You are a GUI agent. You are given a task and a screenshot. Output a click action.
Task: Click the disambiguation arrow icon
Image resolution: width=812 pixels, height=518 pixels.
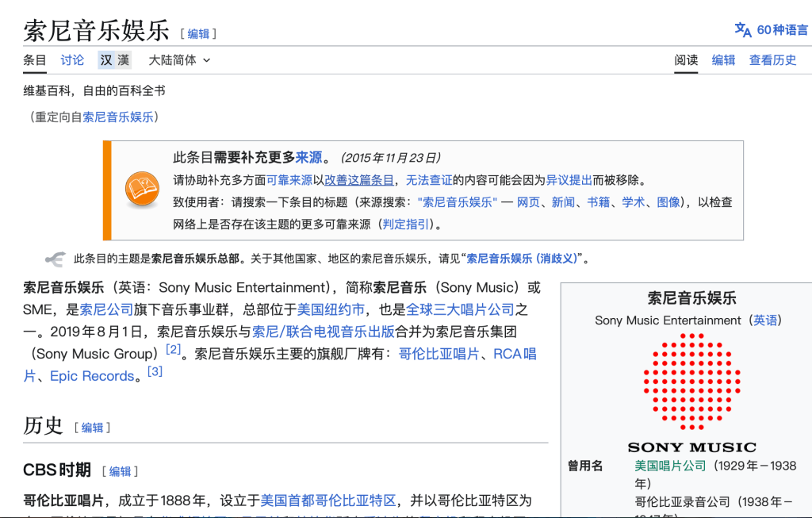pos(55,259)
